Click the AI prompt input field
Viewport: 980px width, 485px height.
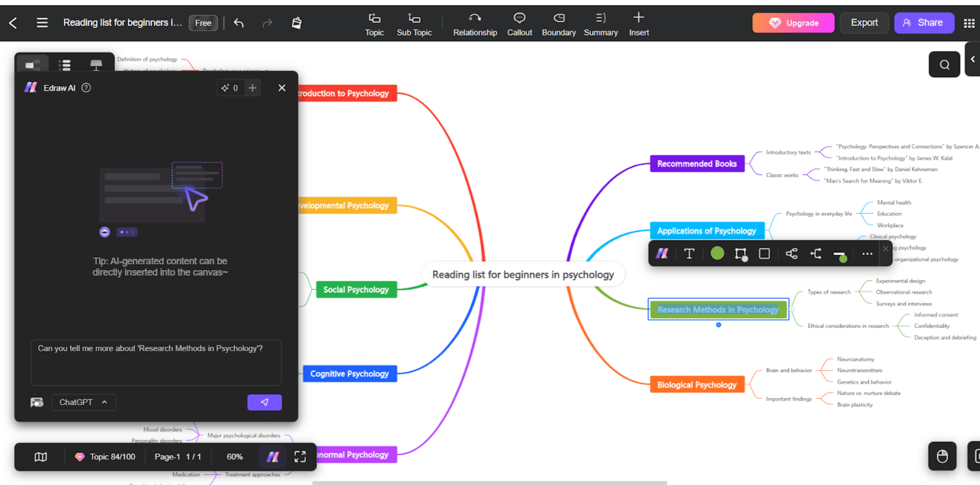coord(156,362)
